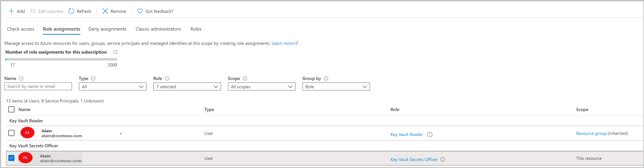Image resolution: width=644 pixels, height=168 pixels.
Task: Click the Edit columns label
Action: pos(51,11)
